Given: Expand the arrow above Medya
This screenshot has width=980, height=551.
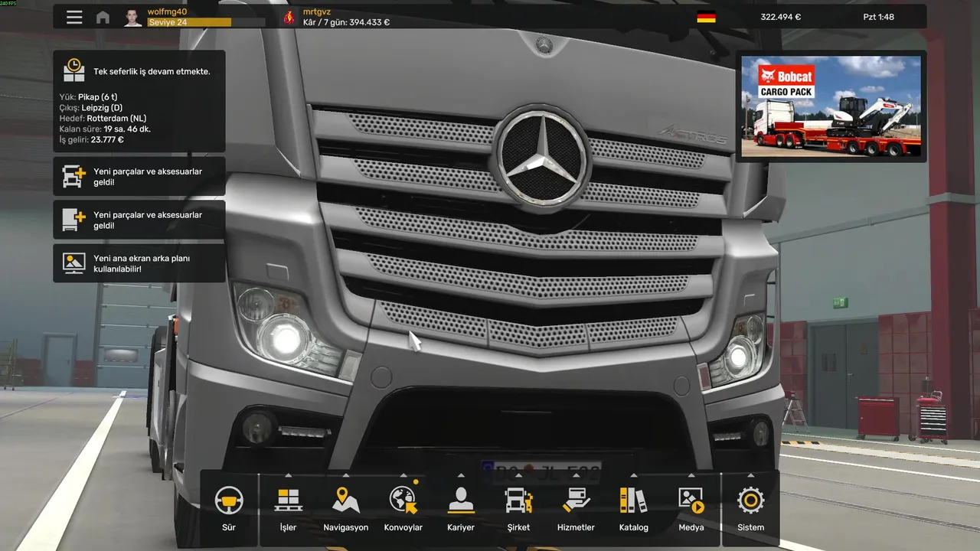Looking at the screenshot, I should [691, 475].
